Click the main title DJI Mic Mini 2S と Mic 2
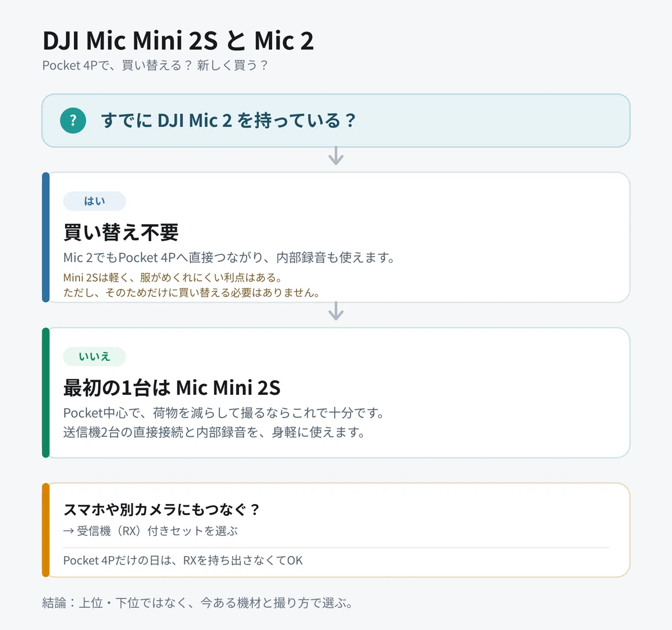 (178, 41)
